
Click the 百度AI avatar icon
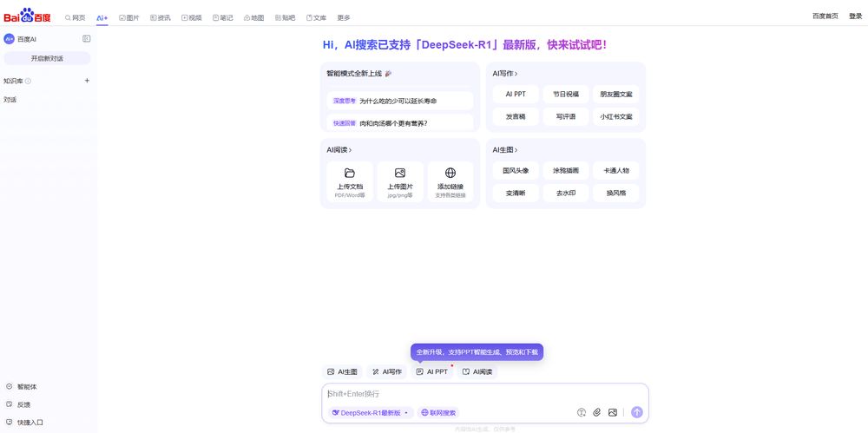click(x=9, y=39)
